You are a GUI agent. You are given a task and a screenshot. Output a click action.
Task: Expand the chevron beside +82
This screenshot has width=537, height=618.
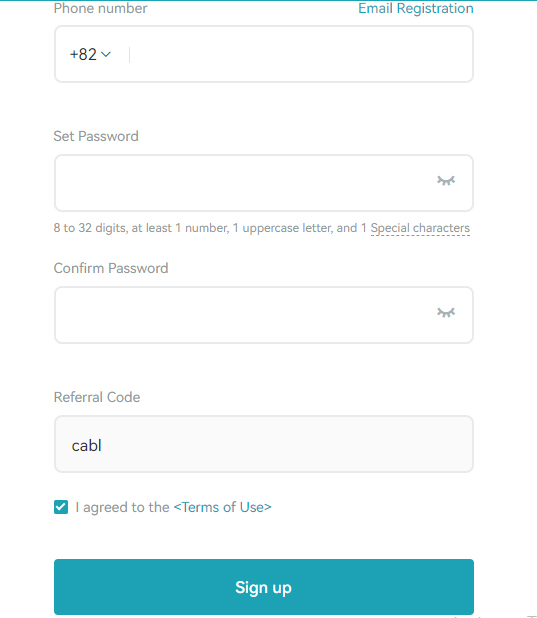click(x=106, y=54)
